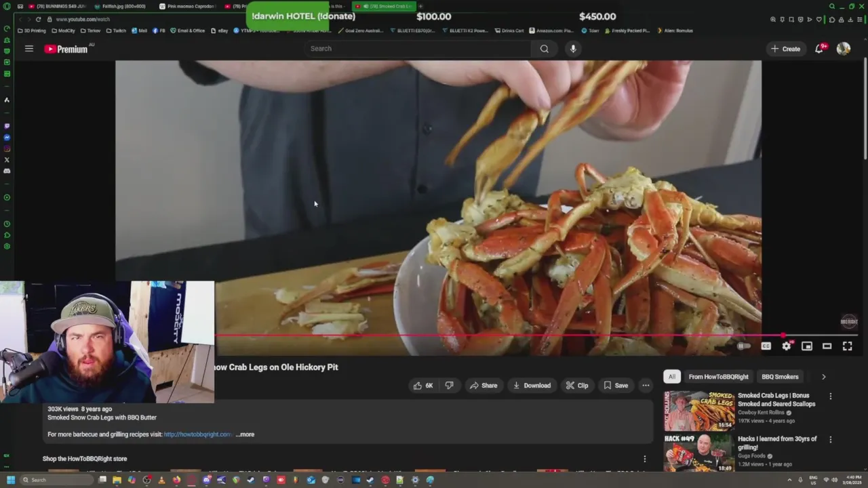This screenshot has height=488, width=868.
Task: Open Messenger in browser sidebar
Action: pyautogui.click(x=7, y=138)
